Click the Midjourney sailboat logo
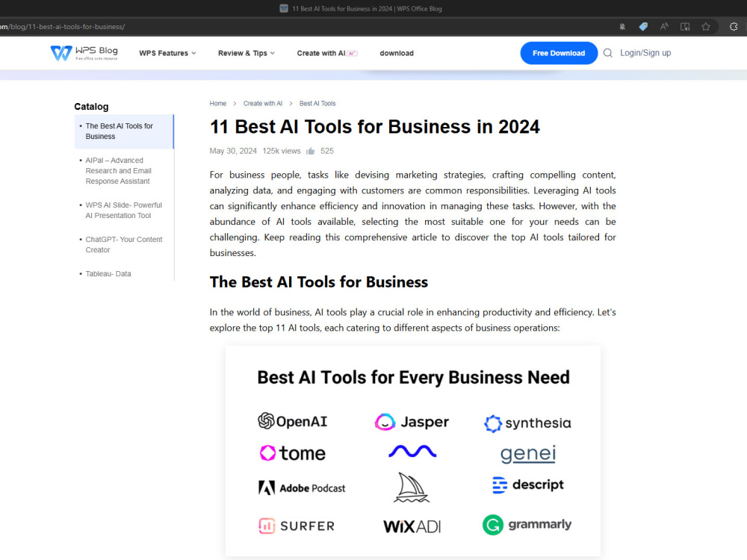This screenshot has width=747, height=560. pyautogui.click(x=412, y=487)
